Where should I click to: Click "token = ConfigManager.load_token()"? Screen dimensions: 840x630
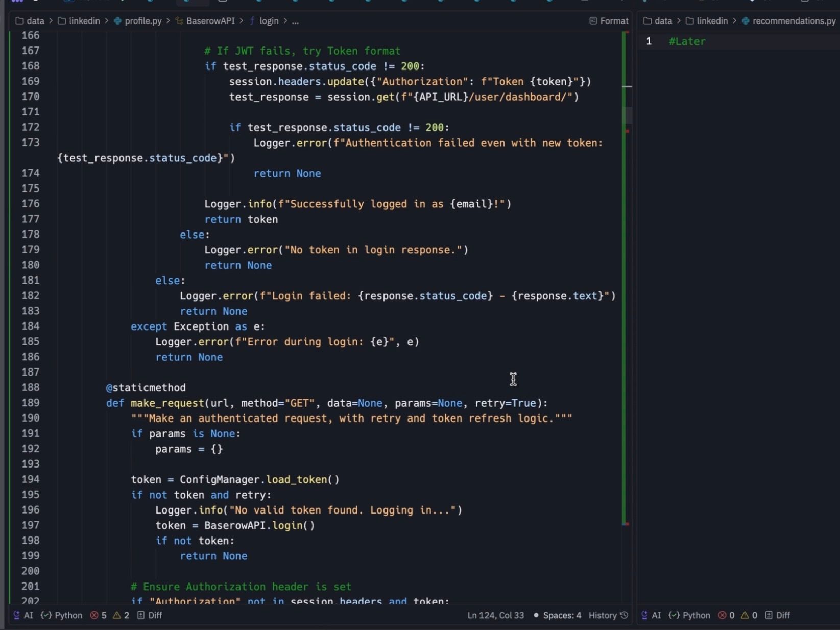click(x=235, y=479)
